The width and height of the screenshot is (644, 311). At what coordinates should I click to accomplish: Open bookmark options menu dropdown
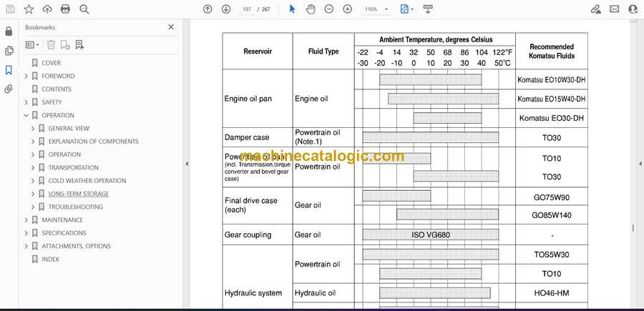tap(32, 45)
